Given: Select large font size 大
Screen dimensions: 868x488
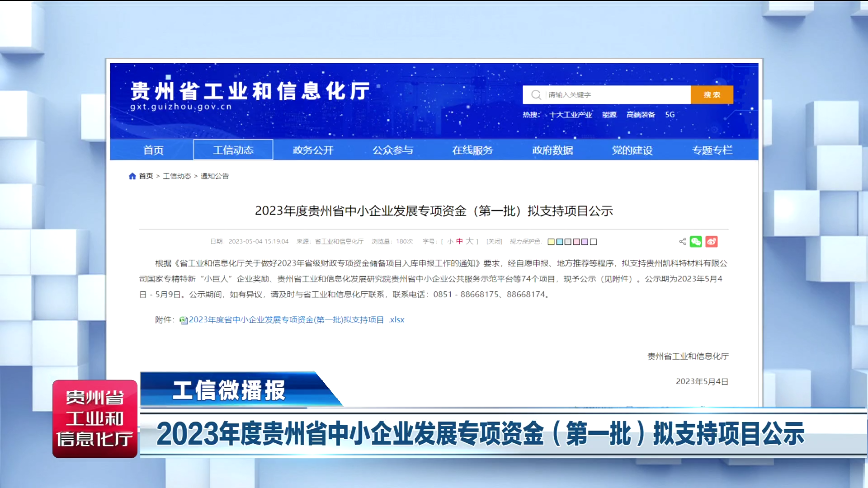Looking at the screenshot, I should [x=470, y=241].
